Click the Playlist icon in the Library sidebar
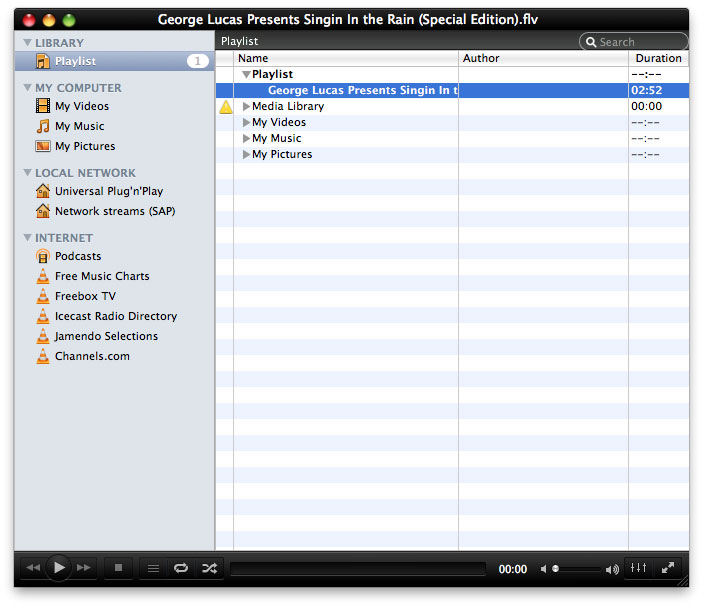Viewport: 703px width, 607px height. click(x=43, y=61)
